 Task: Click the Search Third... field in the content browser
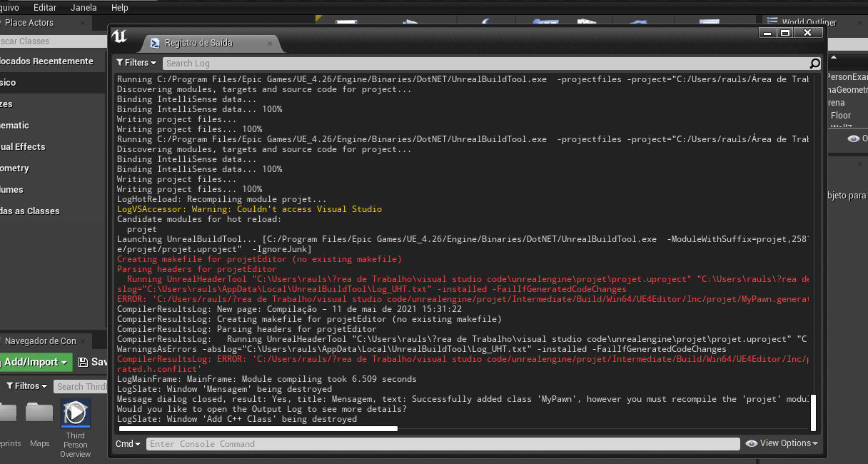click(80, 386)
